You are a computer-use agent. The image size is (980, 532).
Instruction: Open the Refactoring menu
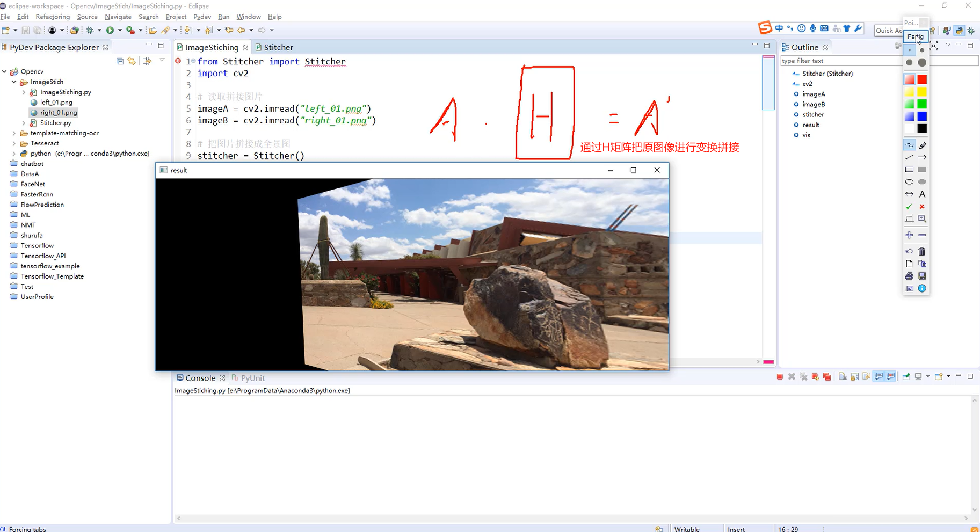tap(53, 17)
